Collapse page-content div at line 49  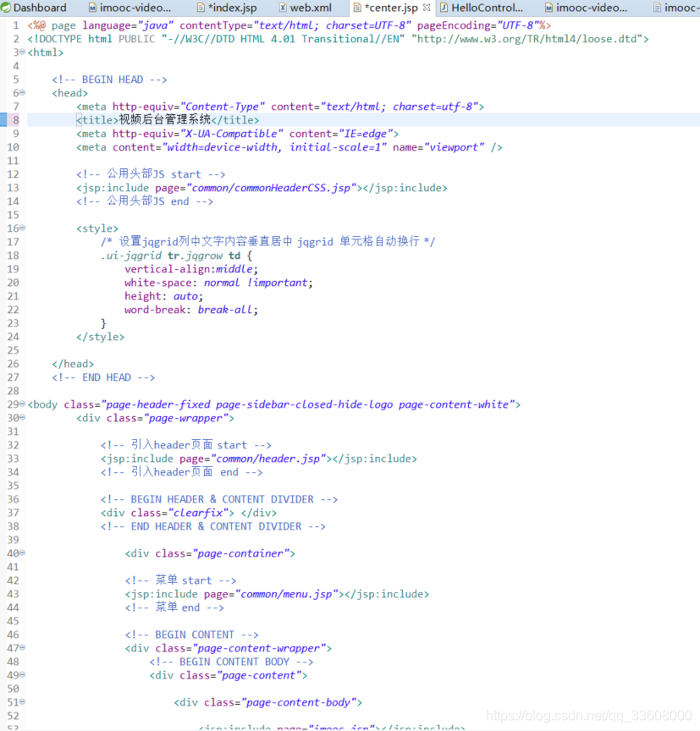(x=22, y=674)
